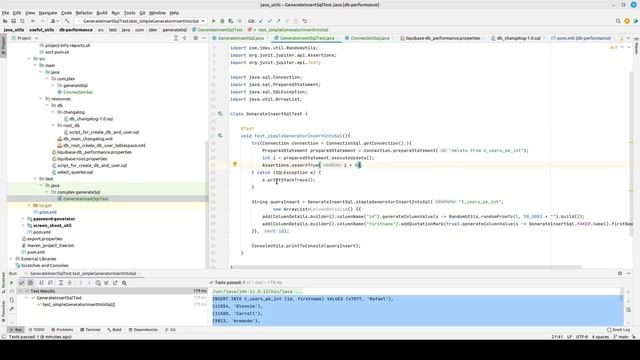
Task: Click the yellow lightbulb intention icon
Action: point(235,164)
